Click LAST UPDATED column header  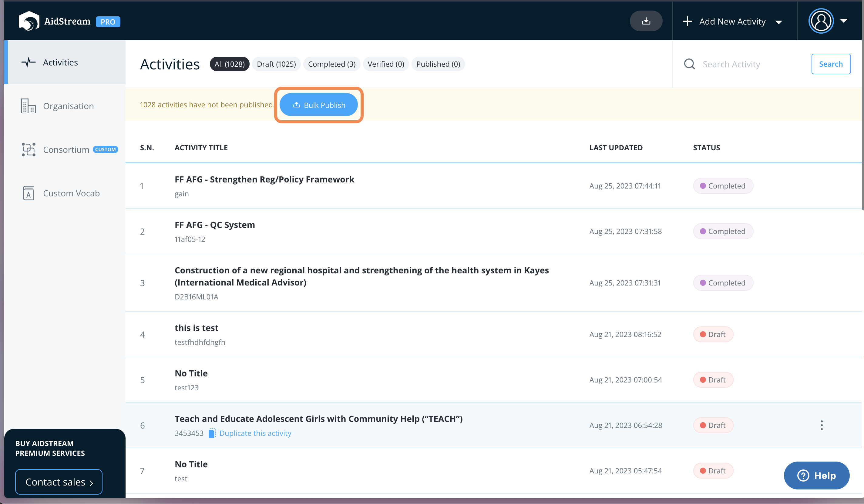(x=616, y=148)
